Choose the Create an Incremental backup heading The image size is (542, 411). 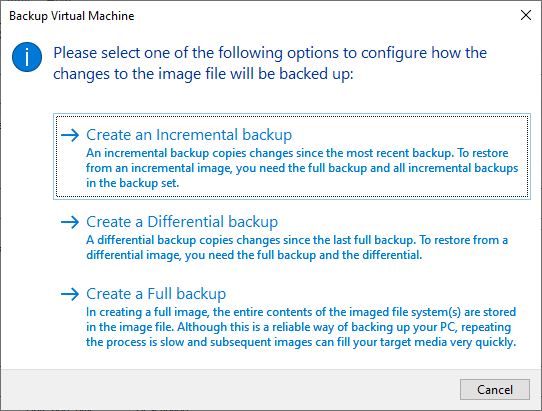(189, 135)
